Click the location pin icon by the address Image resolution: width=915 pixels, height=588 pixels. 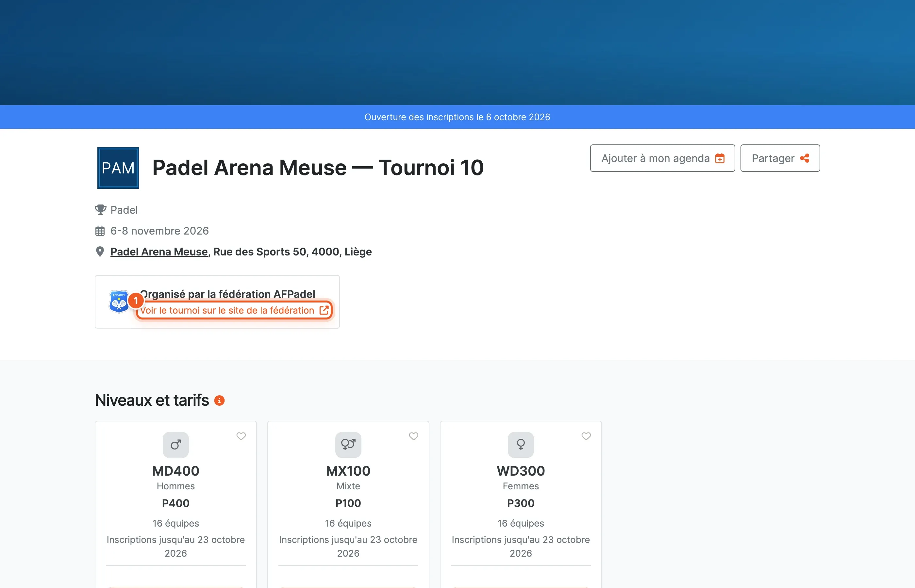[x=100, y=252]
